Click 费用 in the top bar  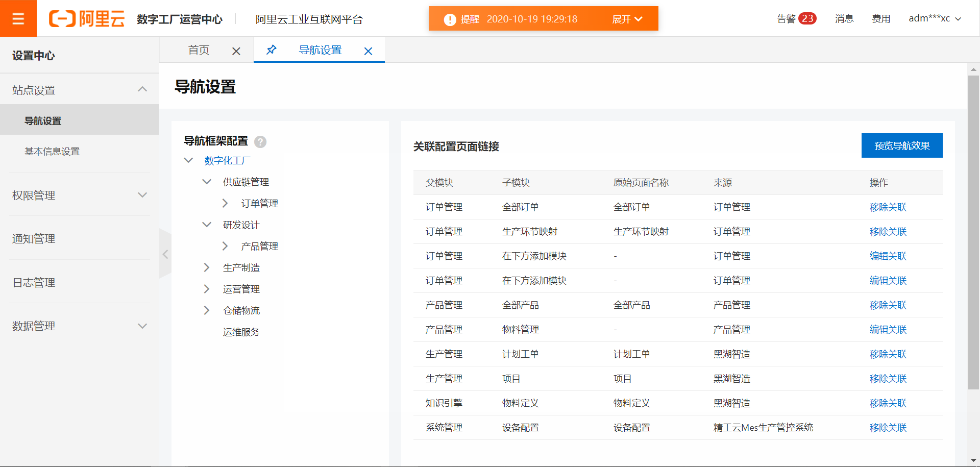click(x=881, y=18)
